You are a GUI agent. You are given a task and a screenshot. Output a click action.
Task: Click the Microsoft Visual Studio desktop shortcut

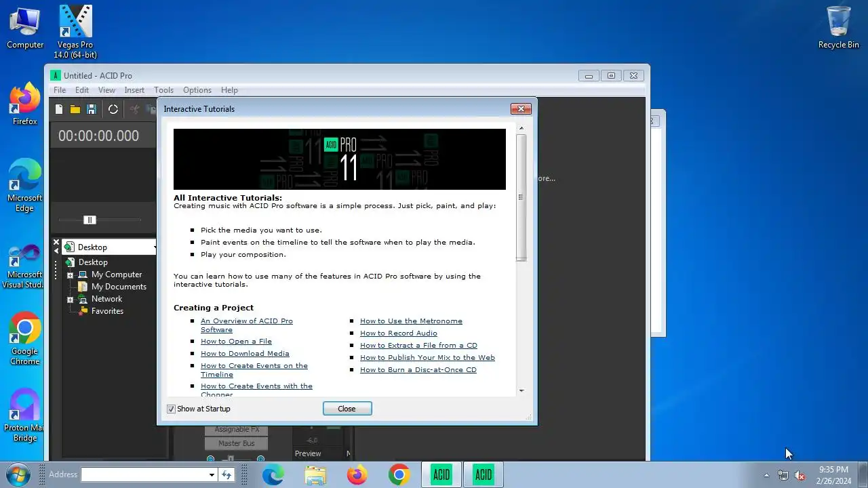click(x=25, y=266)
